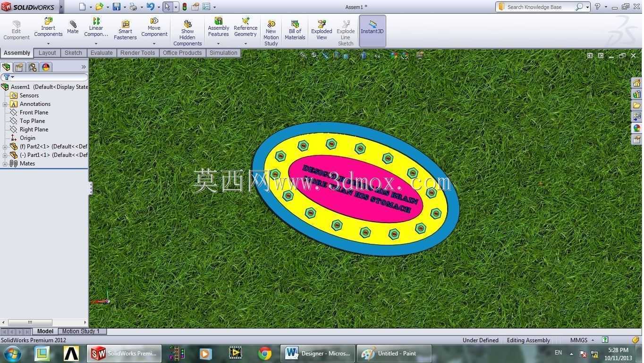Expand the Mates tree node
Screen dimensions: 644x363
pos(5,164)
